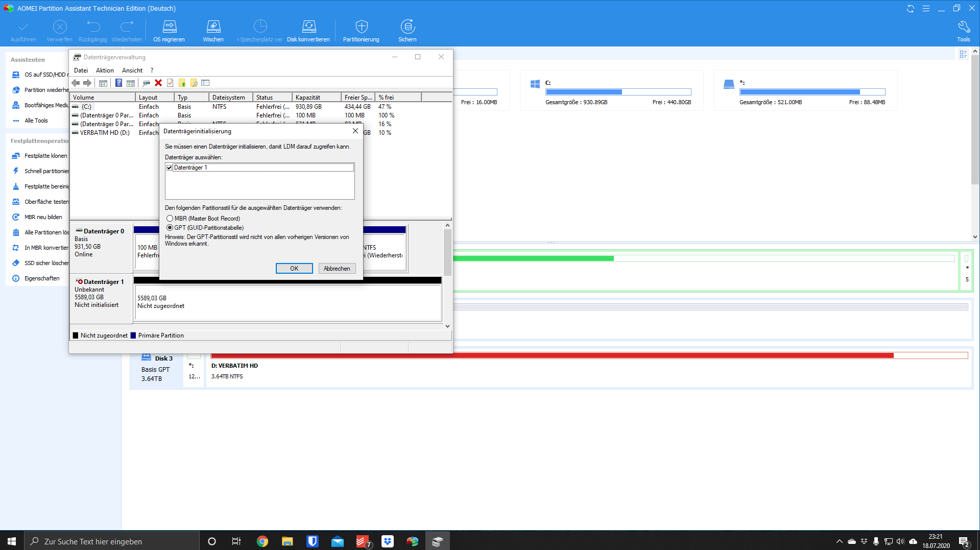Show hidden system tray icons
This screenshot has height=550, width=980.
pyautogui.click(x=839, y=541)
